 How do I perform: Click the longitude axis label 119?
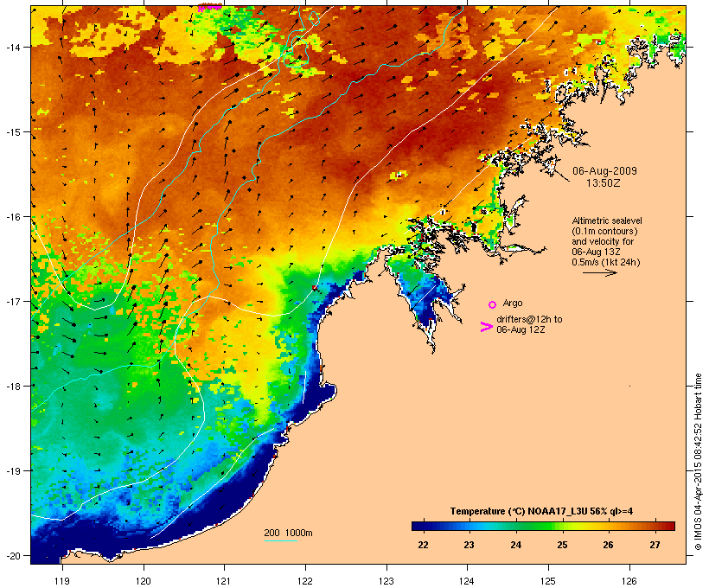click(62, 581)
